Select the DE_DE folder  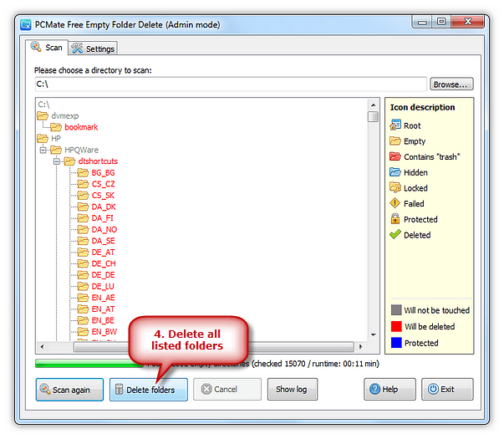[x=103, y=275]
